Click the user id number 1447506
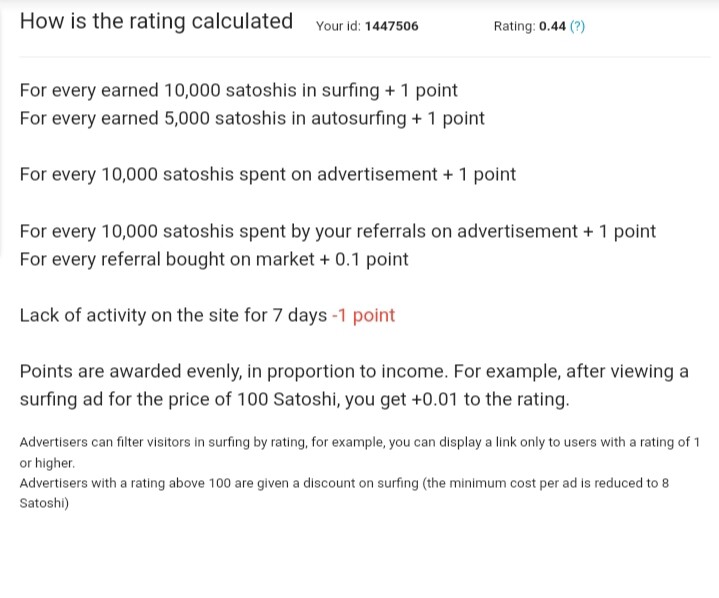 [392, 26]
